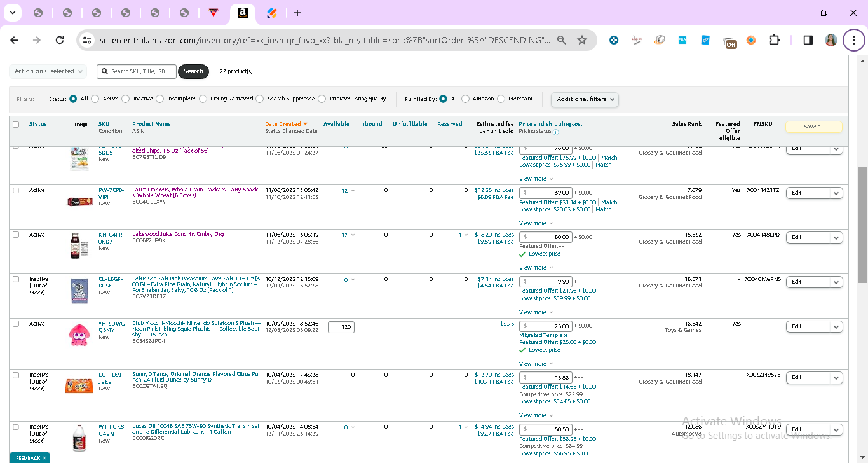
Task: Click the browser address bar URL
Action: [x=325, y=40]
